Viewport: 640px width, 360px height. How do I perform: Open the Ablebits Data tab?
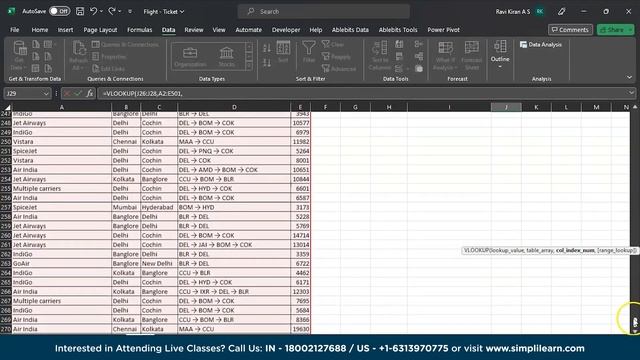(x=350, y=30)
